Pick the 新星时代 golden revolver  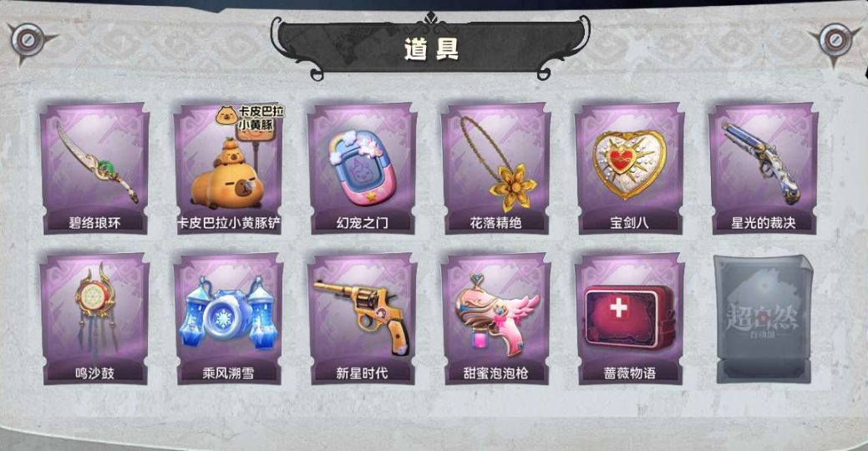coord(363,319)
